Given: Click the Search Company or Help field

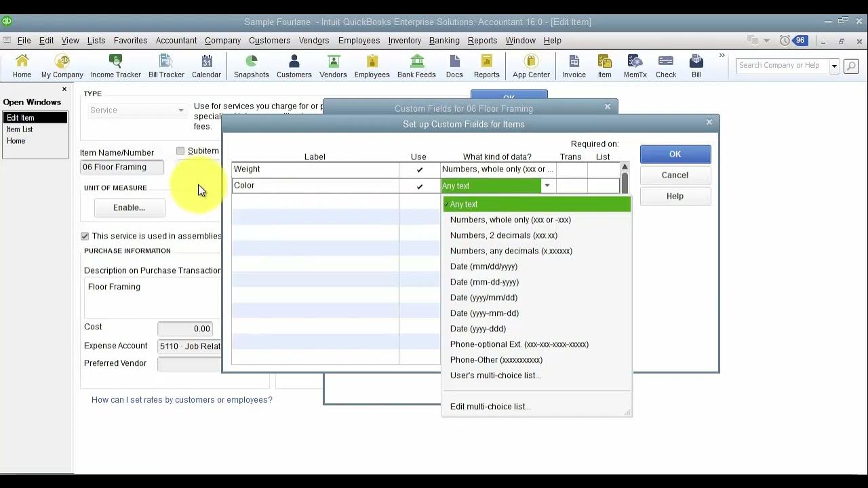Looking at the screenshot, I should (x=783, y=66).
